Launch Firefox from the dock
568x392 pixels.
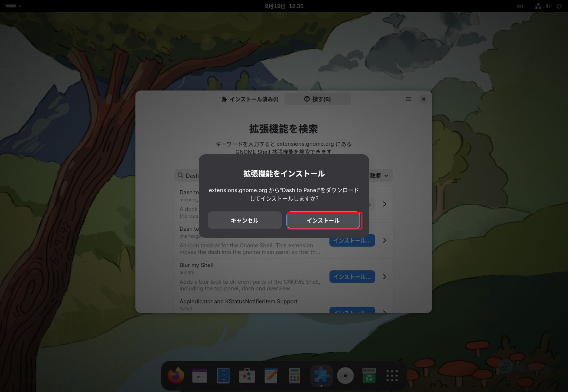coord(176,376)
